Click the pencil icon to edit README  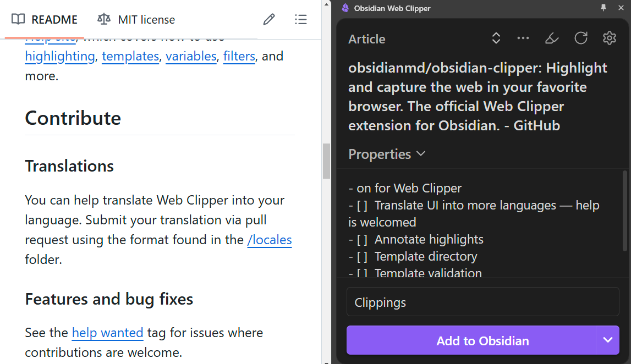point(268,19)
